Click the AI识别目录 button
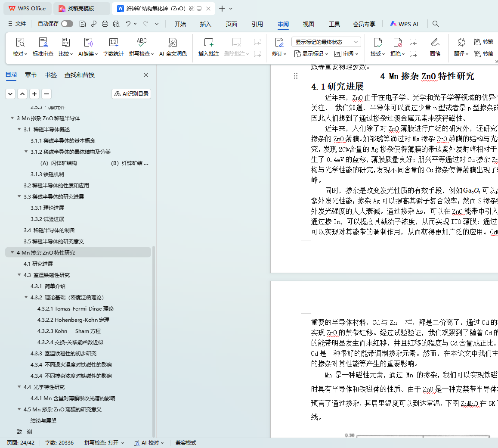 (x=131, y=94)
